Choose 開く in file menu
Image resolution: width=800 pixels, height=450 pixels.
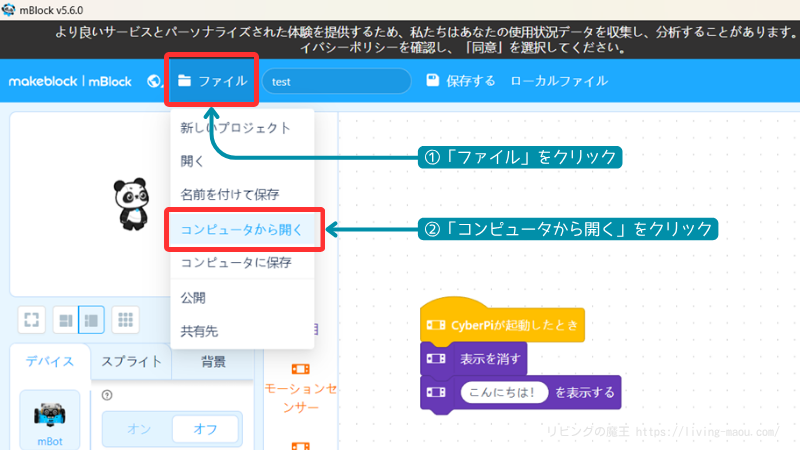tap(192, 161)
